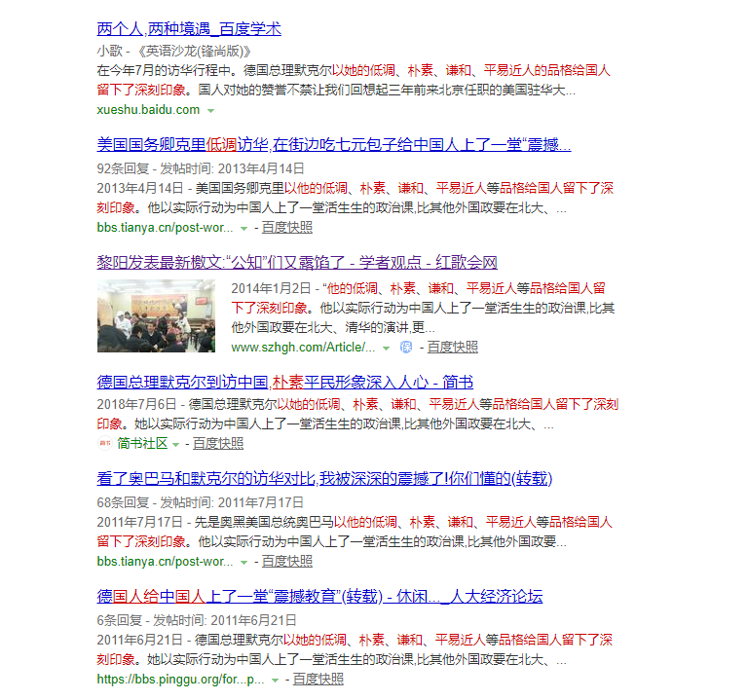This screenshot has height=700, width=748.
Task: Click the 保 security badge icon beside szhgh.com URL
Action: 406,348
